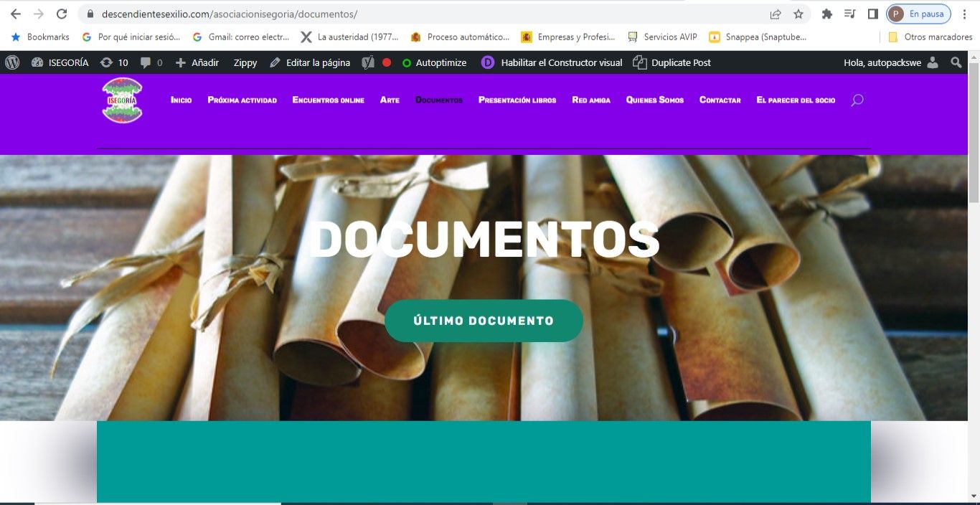This screenshot has height=505, width=980.
Task: Click the share page icon in address bar
Action: pyautogui.click(x=776, y=14)
